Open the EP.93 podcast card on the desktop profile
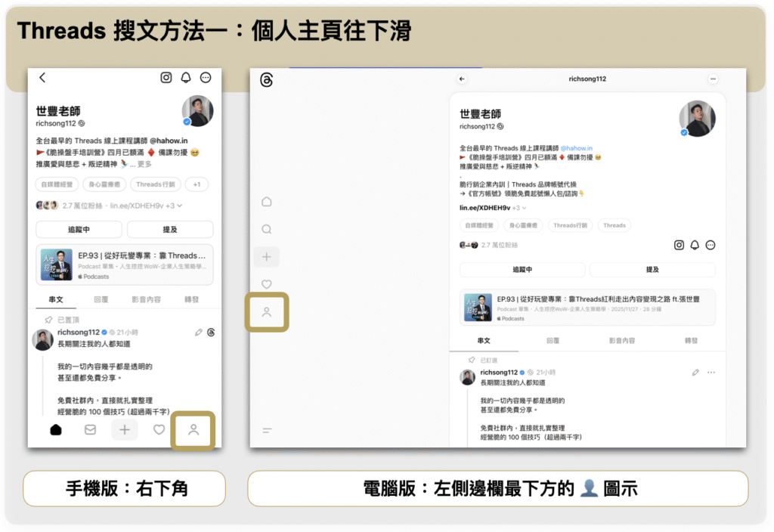 coord(587,307)
